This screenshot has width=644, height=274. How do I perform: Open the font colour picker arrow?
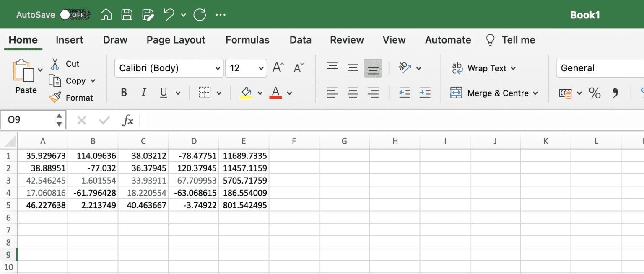tap(289, 93)
